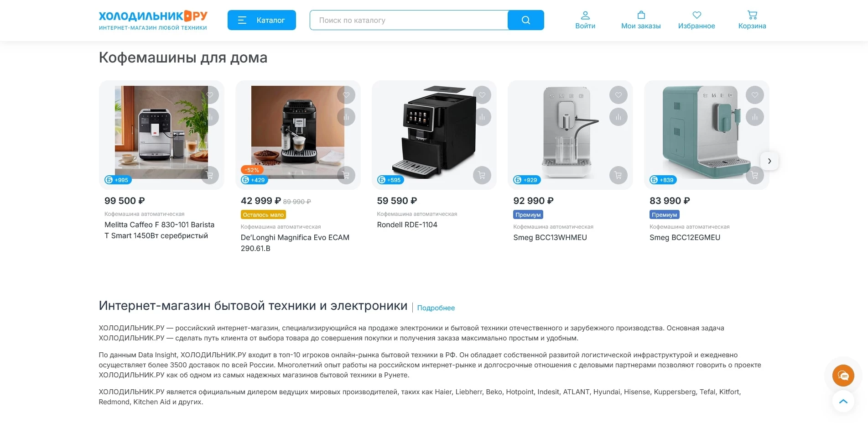
Task: Open Избранное favorites in header
Action: [696, 20]
